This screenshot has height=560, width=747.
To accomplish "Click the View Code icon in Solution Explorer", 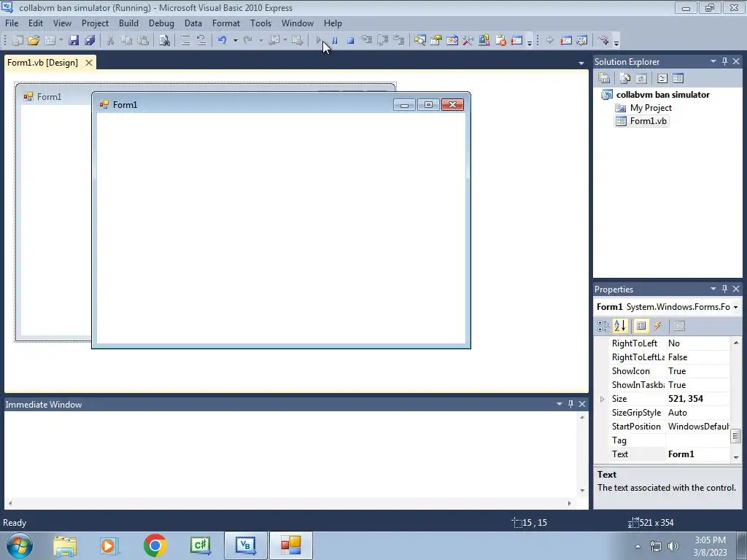I will tap(662, 78).
